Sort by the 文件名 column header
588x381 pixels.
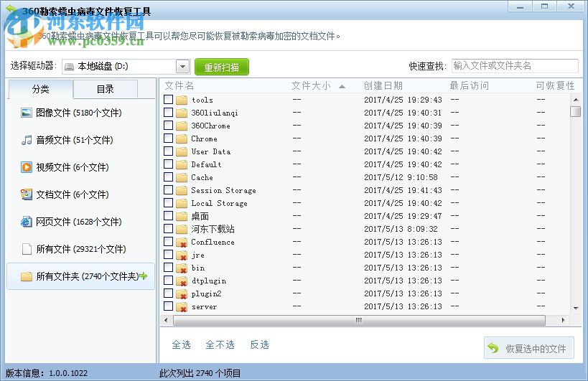tap(179, 86)
